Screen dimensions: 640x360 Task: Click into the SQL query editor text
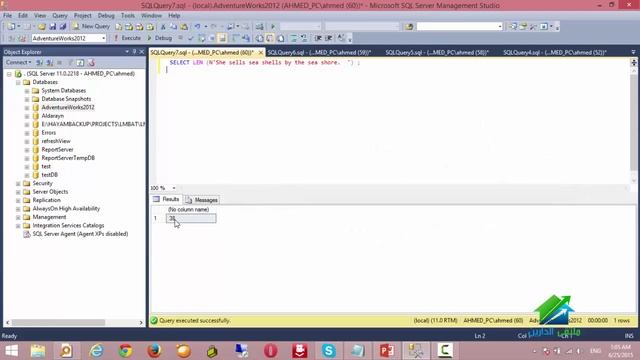pos(264,62)
